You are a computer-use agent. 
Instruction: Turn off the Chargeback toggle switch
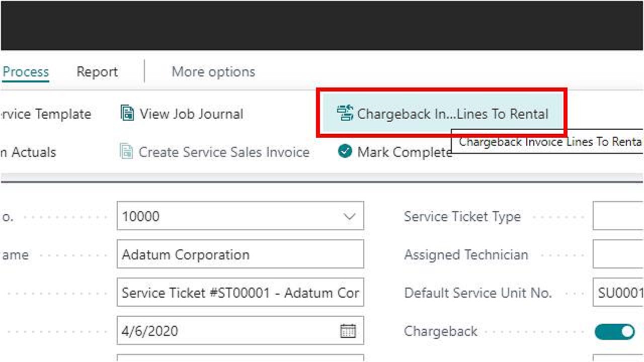coord(614,332)
